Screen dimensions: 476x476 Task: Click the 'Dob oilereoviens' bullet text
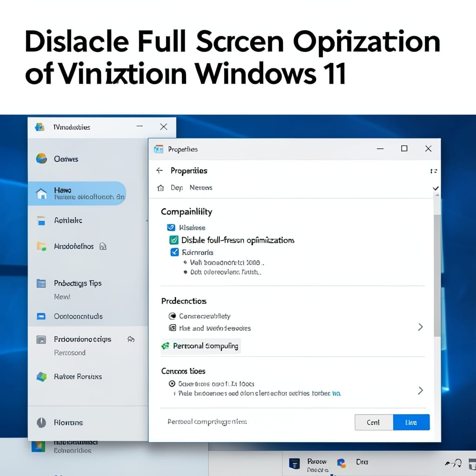click(x=225, y=272)
